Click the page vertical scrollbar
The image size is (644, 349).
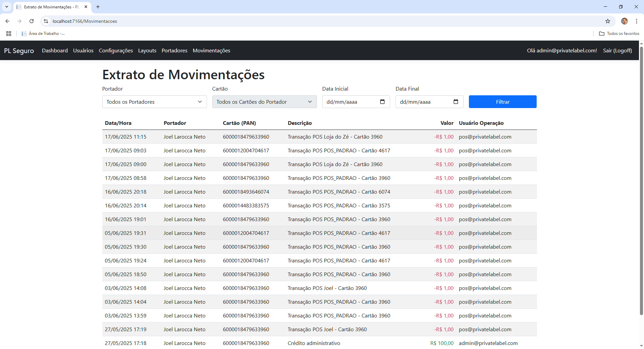(641, 181)
